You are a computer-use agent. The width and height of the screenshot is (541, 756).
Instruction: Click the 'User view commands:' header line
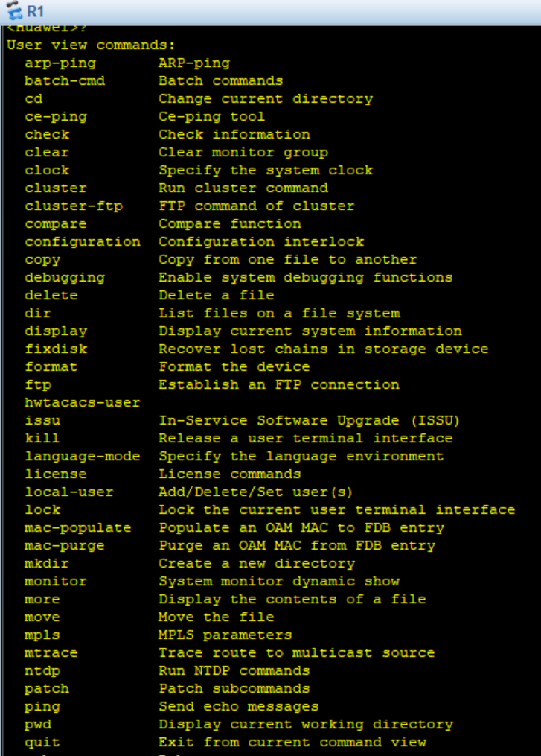[x=91, y=45]
